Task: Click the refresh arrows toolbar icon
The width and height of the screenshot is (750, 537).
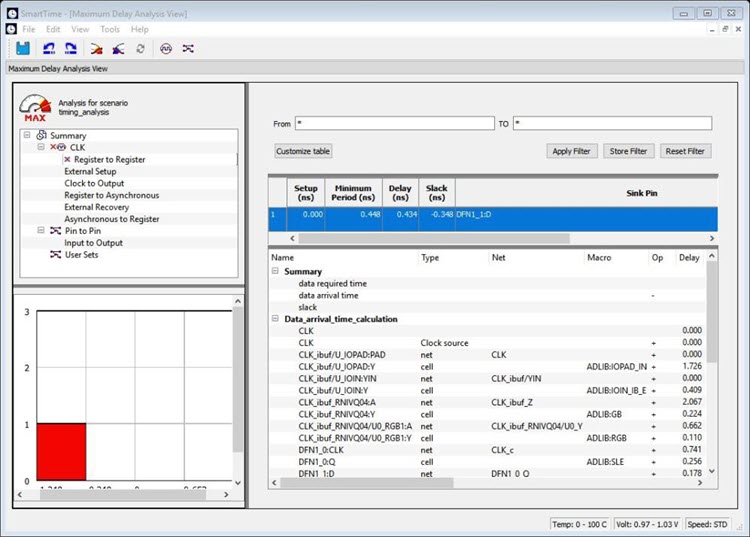Action: tap(140, 48)
